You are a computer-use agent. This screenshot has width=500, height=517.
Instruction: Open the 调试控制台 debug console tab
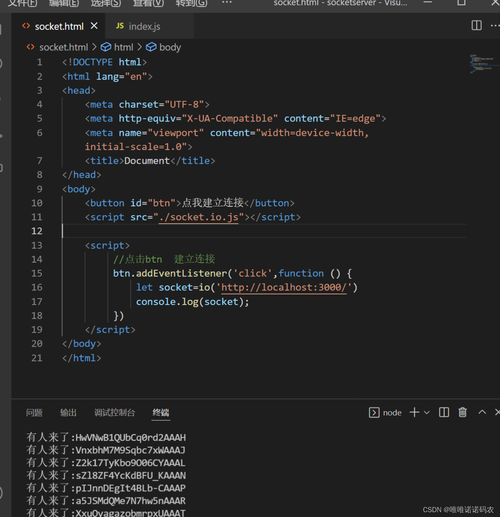114,413
